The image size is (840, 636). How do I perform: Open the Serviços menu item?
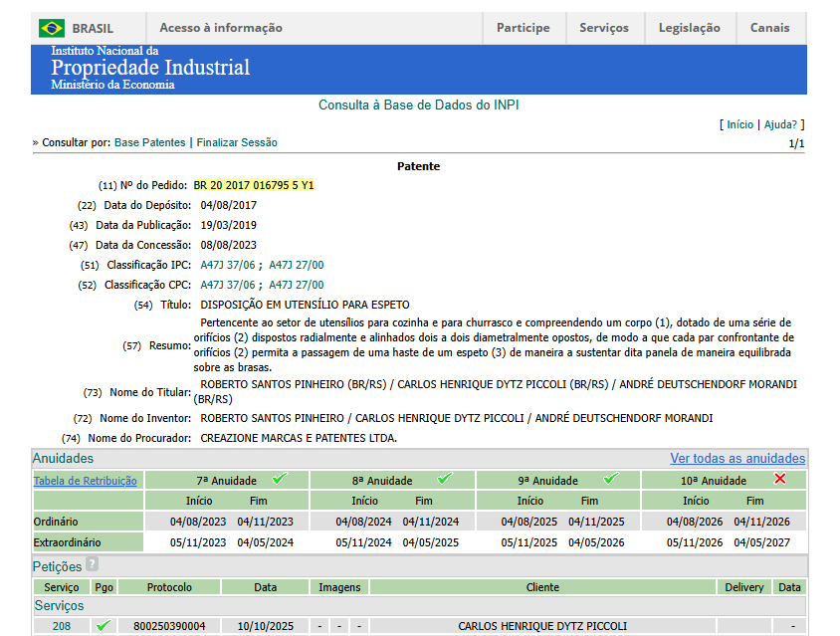pos(604,28)
